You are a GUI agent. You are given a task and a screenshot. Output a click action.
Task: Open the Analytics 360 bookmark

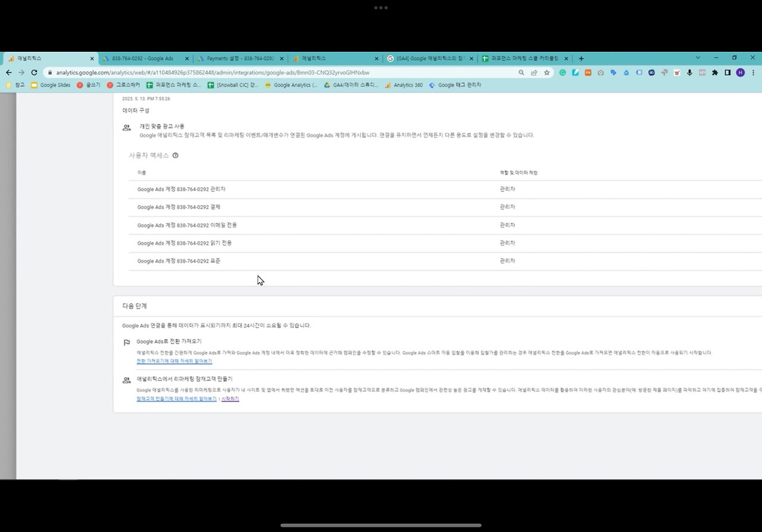point(404,85)
